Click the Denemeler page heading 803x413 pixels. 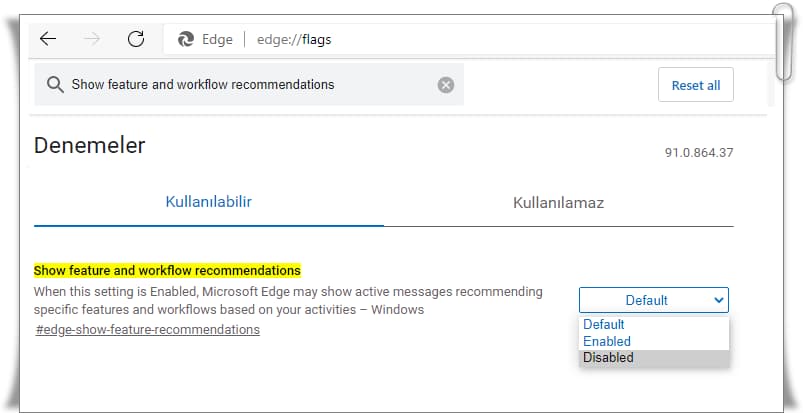90,146
